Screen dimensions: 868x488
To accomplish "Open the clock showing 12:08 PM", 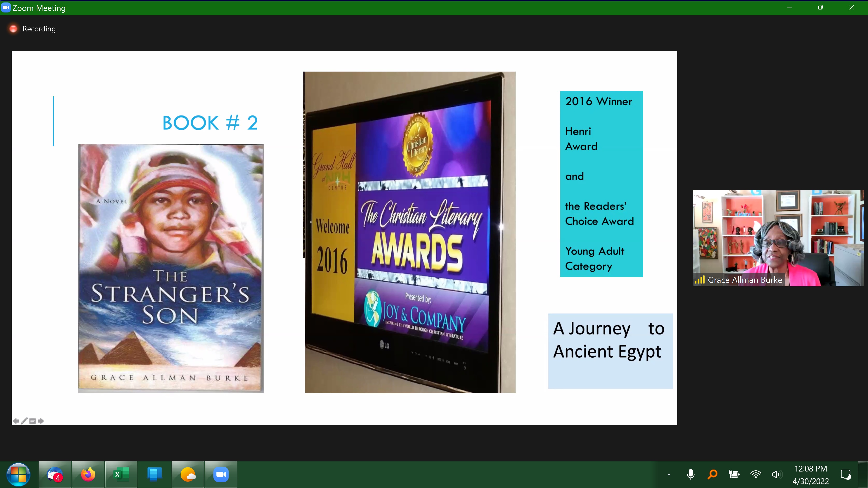I will point(810,474).
